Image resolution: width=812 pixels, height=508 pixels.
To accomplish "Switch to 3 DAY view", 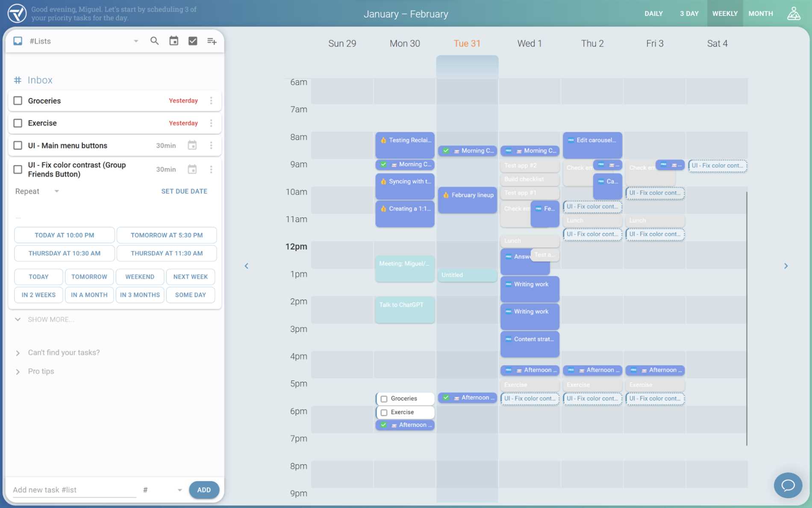I will click(x=689, y=14).
